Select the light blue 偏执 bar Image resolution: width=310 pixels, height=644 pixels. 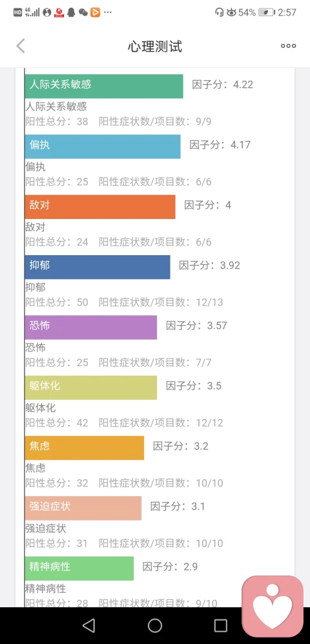pyautogui.click(x=103, y=147)
